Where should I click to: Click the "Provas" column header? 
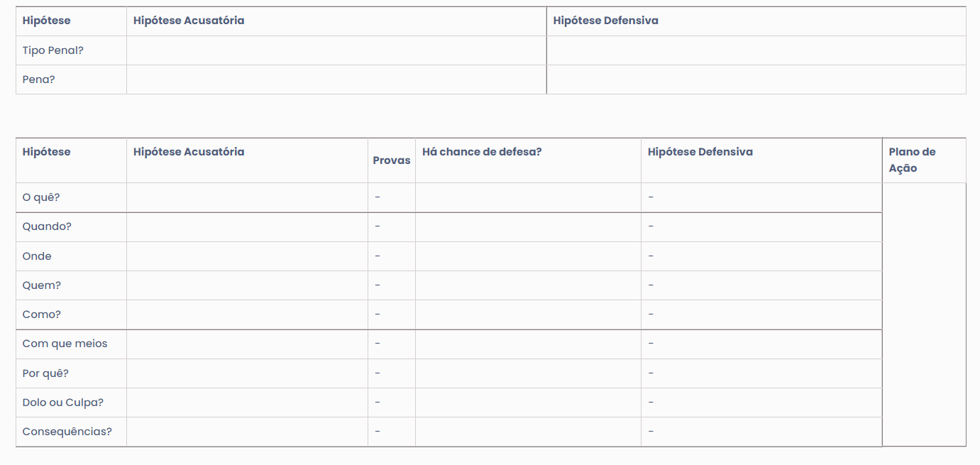[x=392, y=160]
